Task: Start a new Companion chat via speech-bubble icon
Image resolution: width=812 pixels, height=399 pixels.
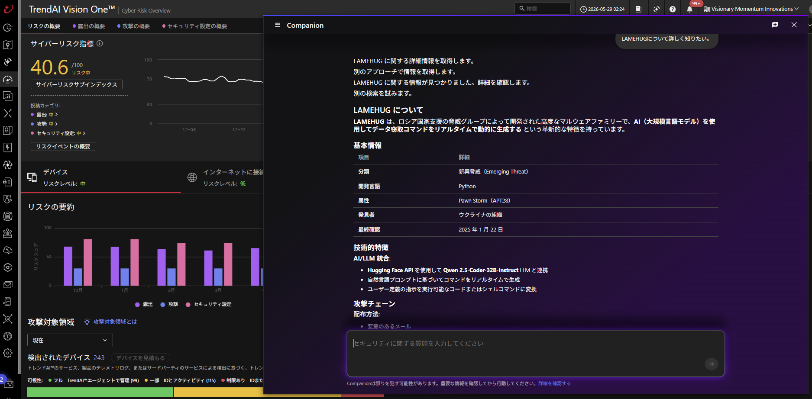Action: coord(775,25)
